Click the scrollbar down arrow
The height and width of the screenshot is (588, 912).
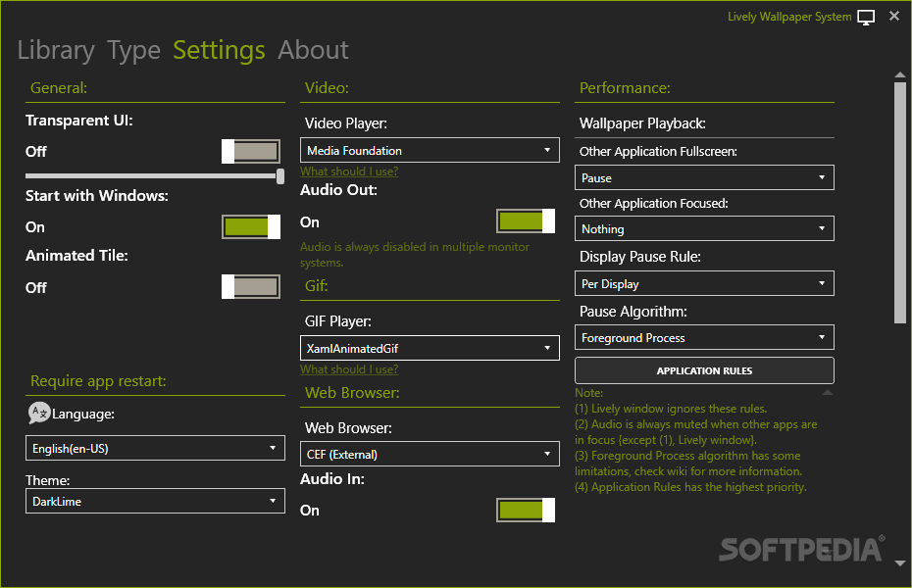(900, 563)
